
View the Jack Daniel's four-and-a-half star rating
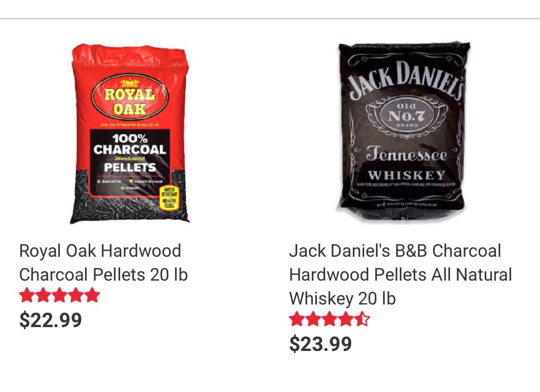(330, 319)
